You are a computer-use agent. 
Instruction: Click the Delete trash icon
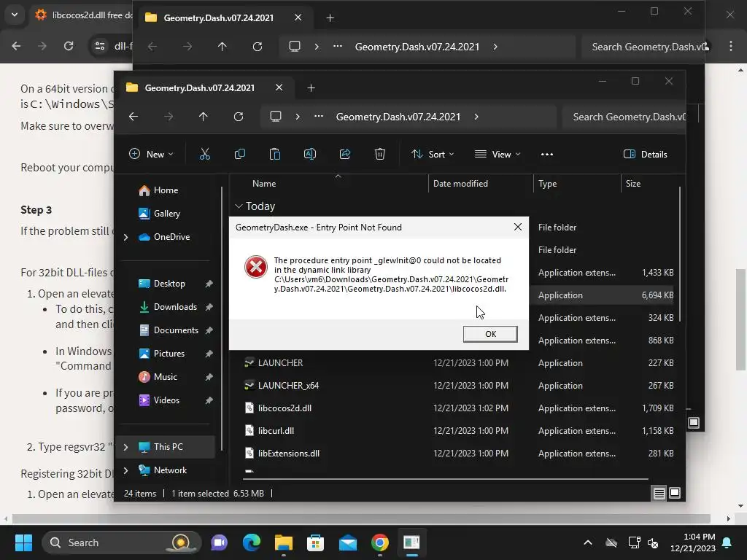379,155
